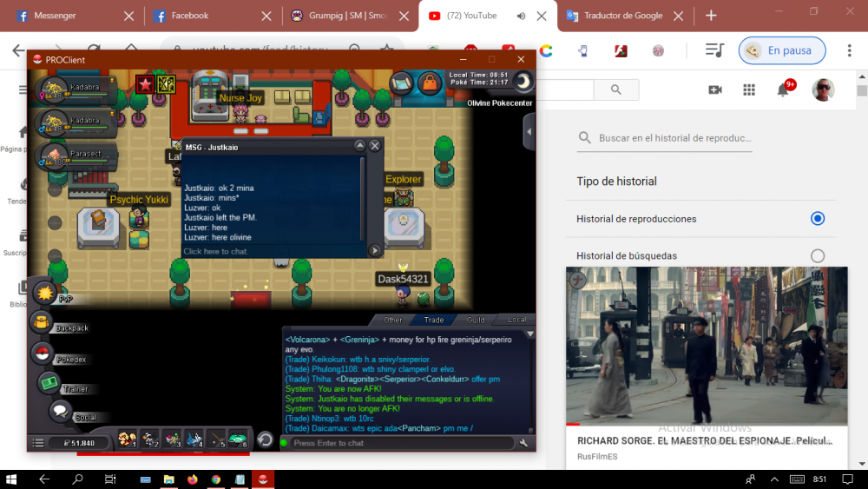Click the En pausa profile button
The image size is (868, 489).
coord(781,50)
